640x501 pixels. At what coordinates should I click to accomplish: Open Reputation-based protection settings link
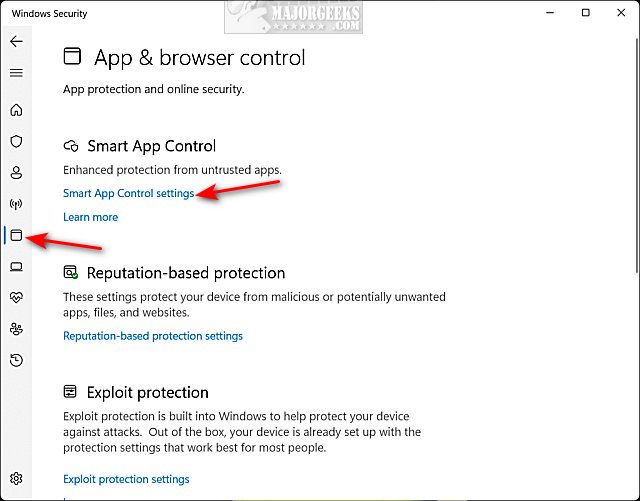[152, 336]
